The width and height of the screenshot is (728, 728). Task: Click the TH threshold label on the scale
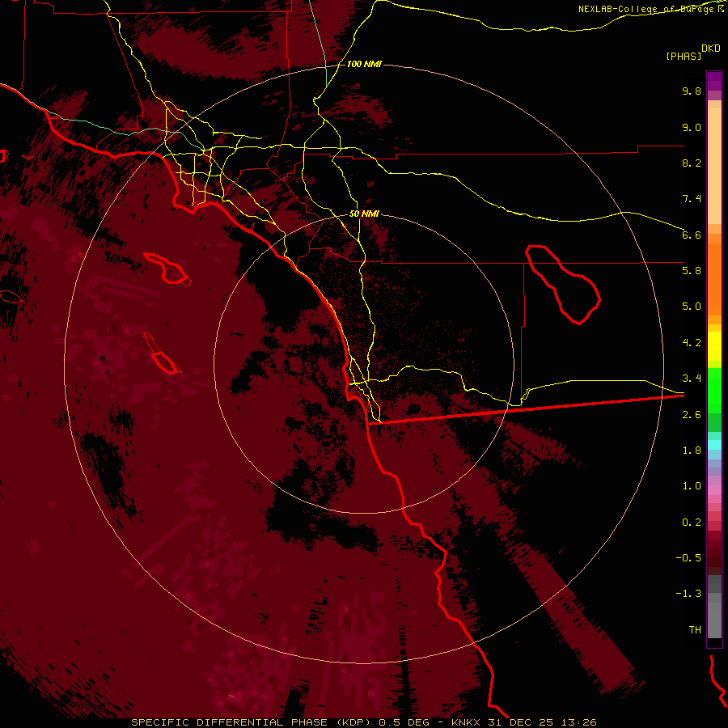[x=695, y=630]
